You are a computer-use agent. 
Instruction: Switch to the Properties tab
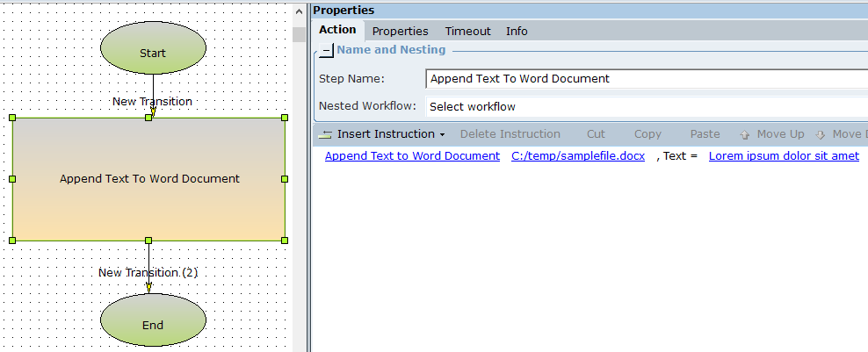(x=400, y=31)
